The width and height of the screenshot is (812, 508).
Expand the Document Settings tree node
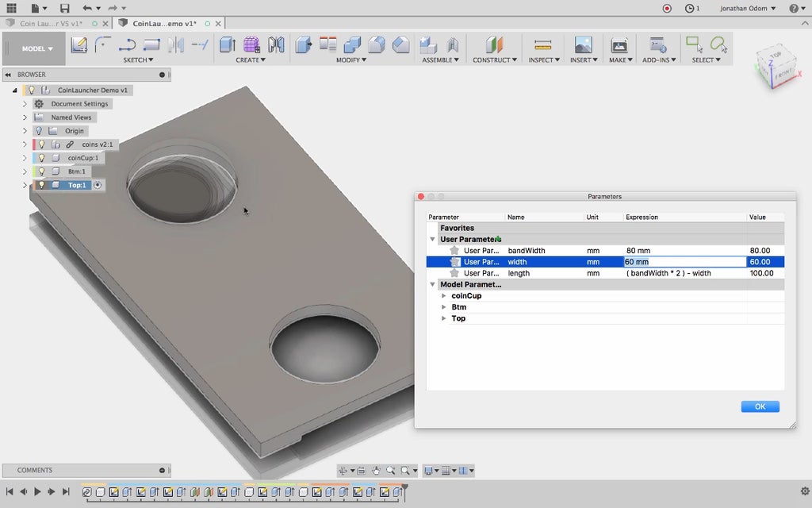pos(25,104)
